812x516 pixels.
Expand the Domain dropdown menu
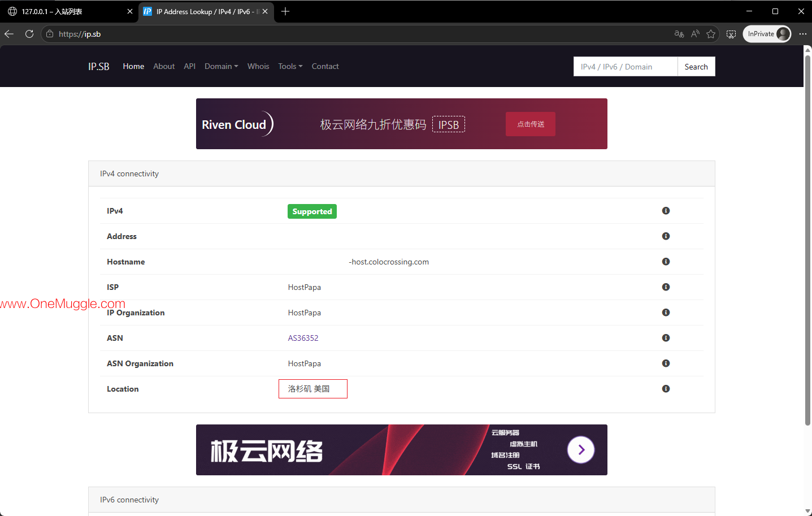point(222,66)
